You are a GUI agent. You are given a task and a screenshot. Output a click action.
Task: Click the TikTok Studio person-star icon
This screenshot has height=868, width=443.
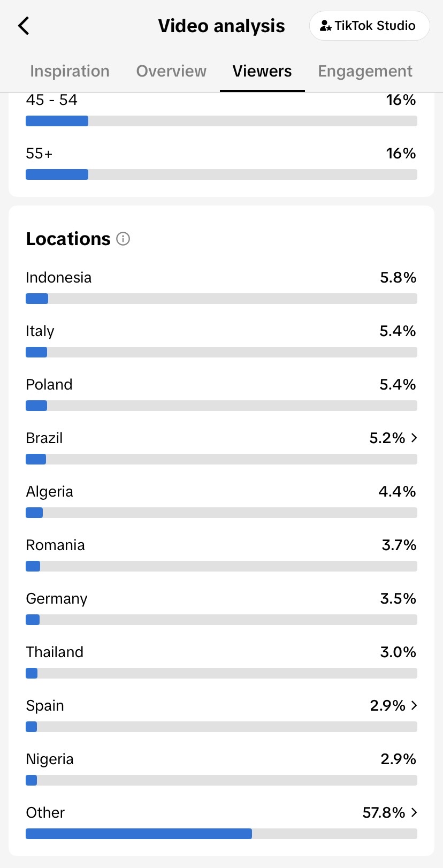click(325, 26)
